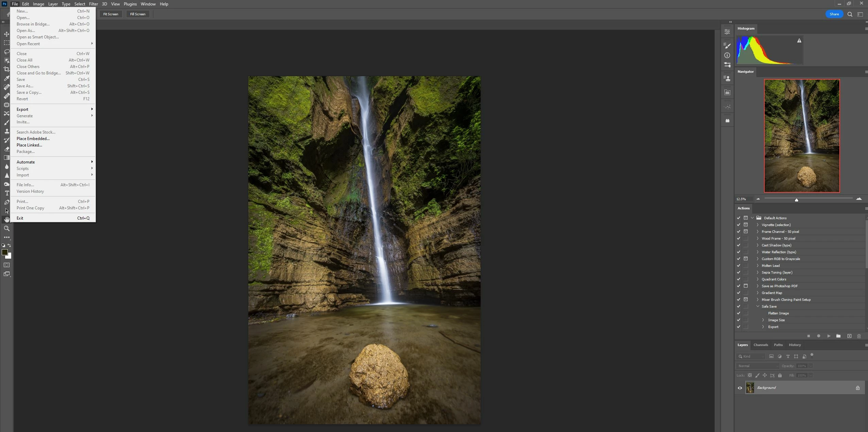Viewport: 868px width, 432px height.
Task: Click Place Embedded in File menu
Action: 33,139
